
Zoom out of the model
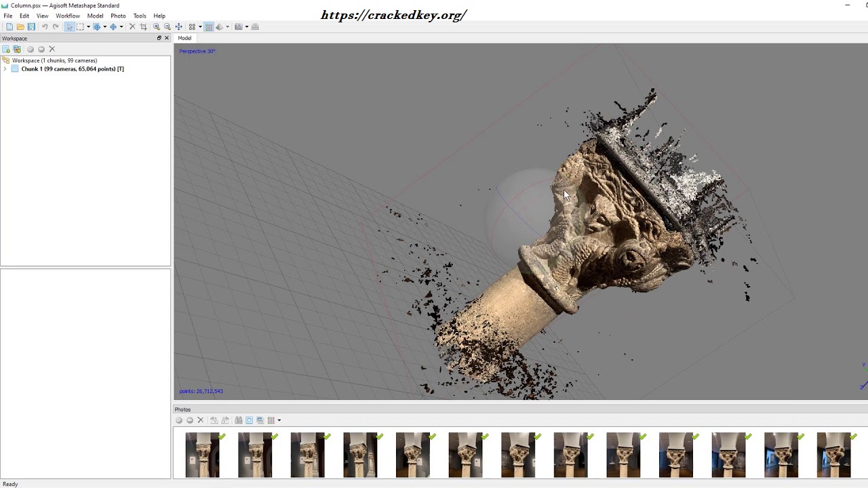point(167,26)
